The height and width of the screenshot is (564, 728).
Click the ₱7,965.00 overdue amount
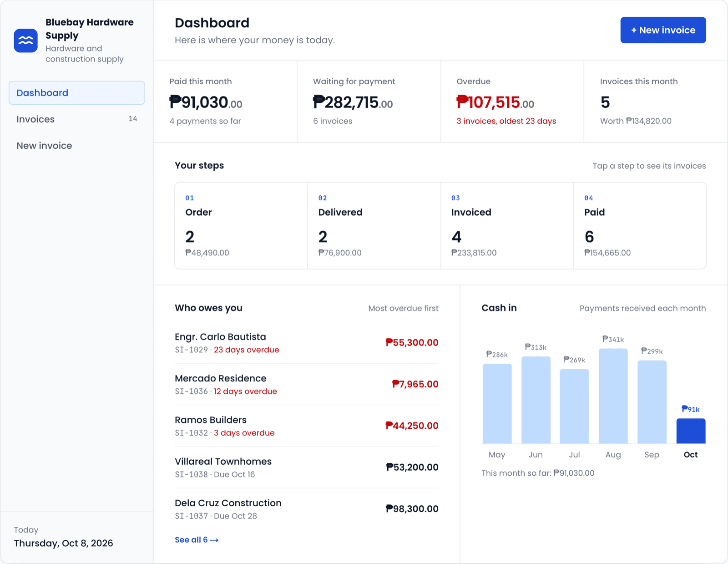tap(415, 384)
